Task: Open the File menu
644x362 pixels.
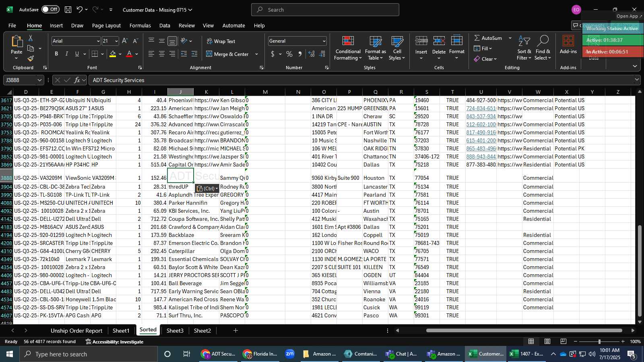Action: (x=12, y=25)
